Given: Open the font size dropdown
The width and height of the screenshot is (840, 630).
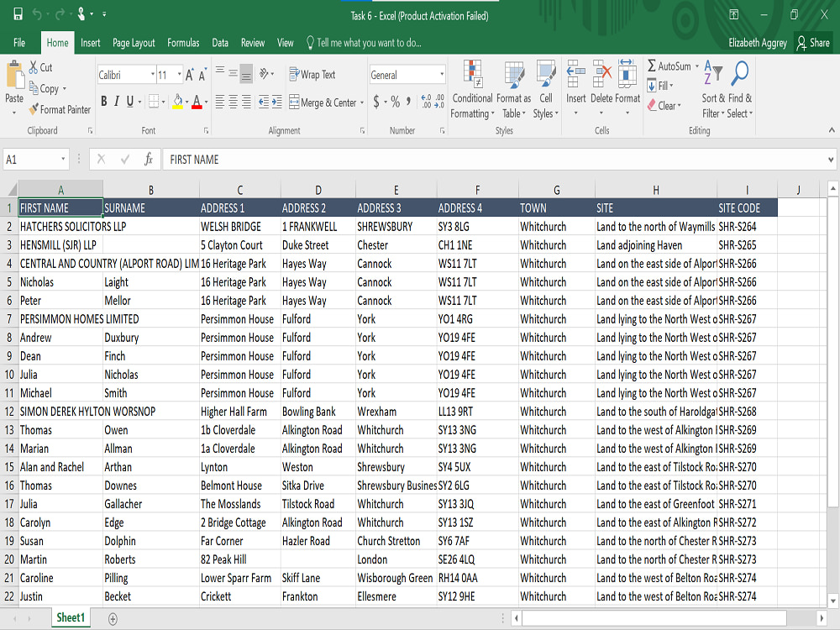Looking at the screenshot, I should [x=180, y=75].
